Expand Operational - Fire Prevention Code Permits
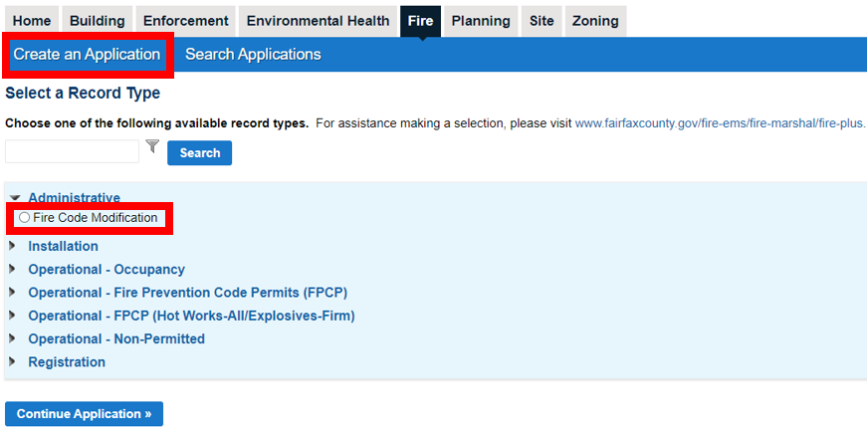868x433 pixels. coord(13,293)
